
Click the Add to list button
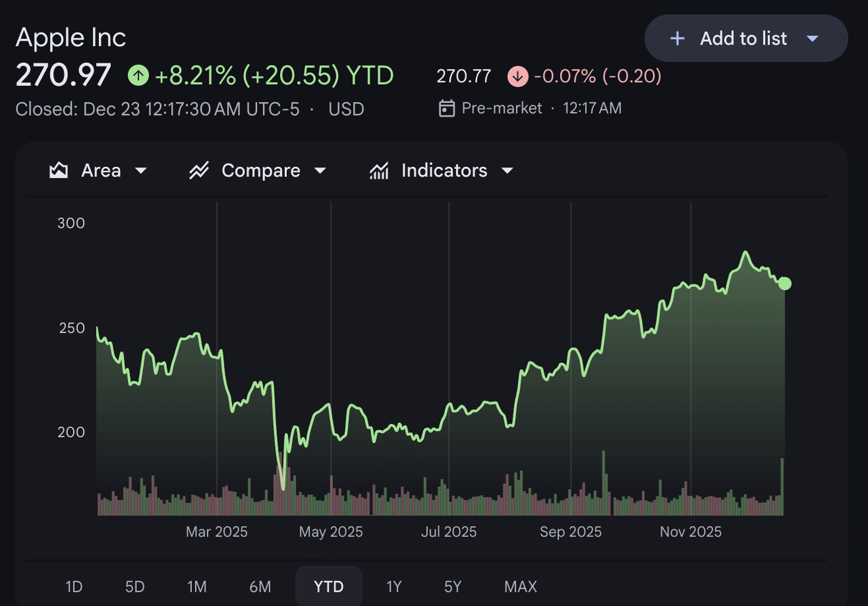[x=743, y=39]
